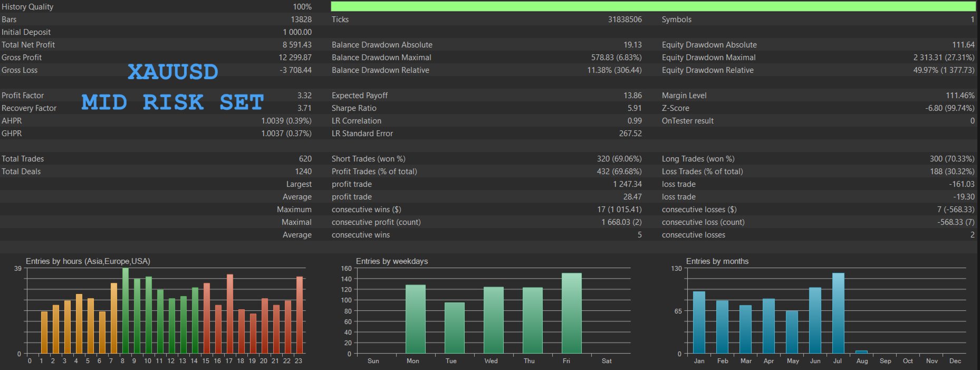Select the consecutive losses value 7 (-568.33)
Image resolution: width=980 pixels, height=370 pixels.
tap(956, 210)
